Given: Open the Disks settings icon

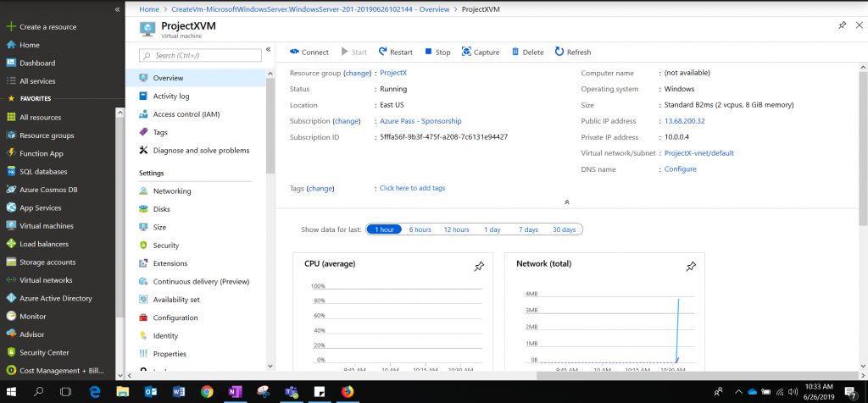Looking at the screenshot, I should coord(143,209).
